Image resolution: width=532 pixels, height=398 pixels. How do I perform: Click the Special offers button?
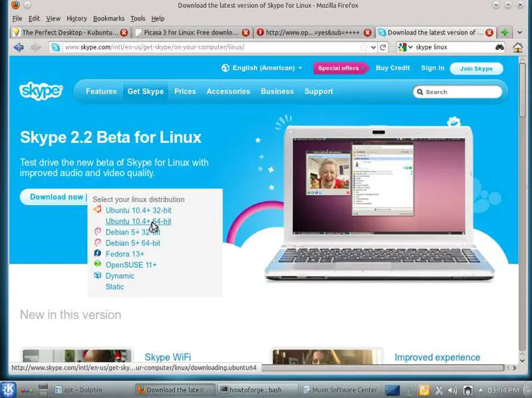tap(340, 68)
